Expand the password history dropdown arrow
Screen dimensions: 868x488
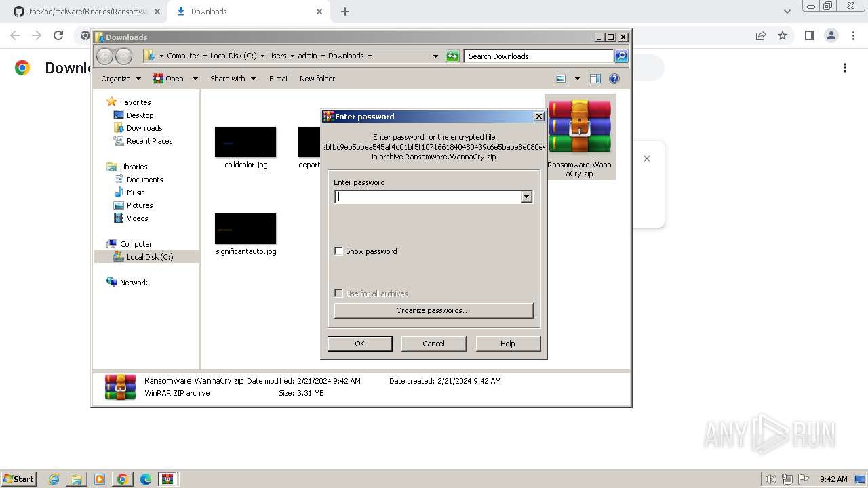pos(526,197)
